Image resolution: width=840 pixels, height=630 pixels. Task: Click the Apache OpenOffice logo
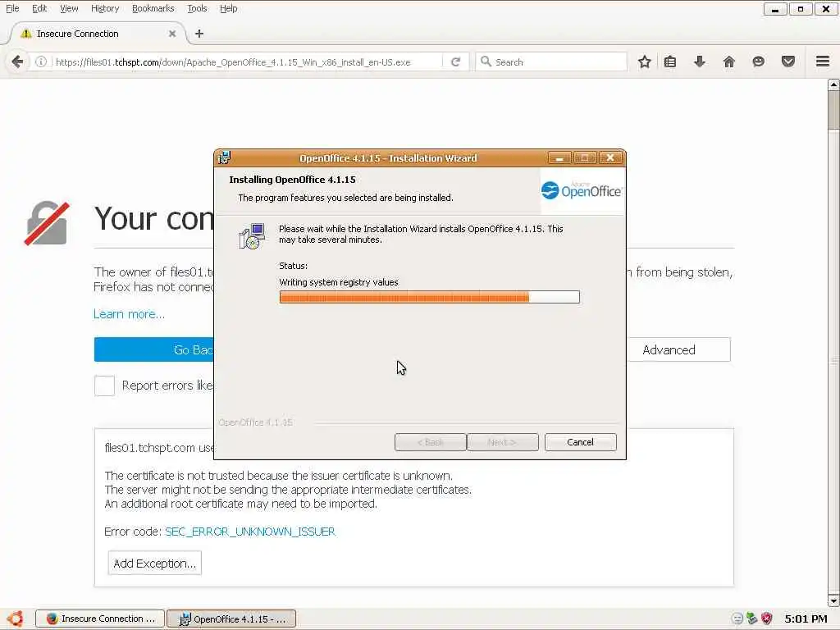[582, 190]
